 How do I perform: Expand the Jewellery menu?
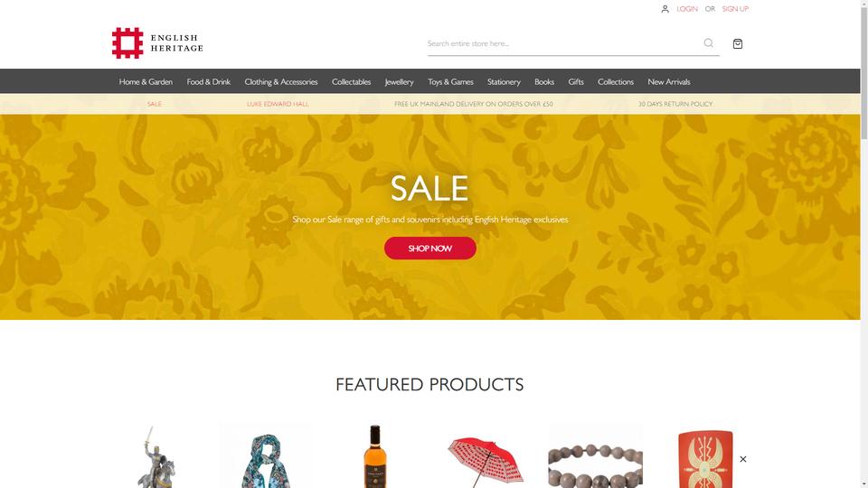pyautogui.click(x=399, y=82)
